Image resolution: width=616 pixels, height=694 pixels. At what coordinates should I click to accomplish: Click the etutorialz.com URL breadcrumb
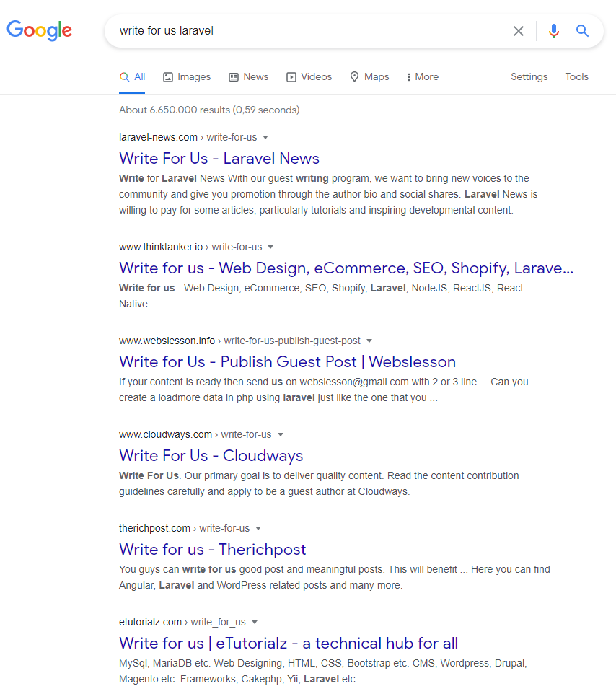[x=182, y=623]
